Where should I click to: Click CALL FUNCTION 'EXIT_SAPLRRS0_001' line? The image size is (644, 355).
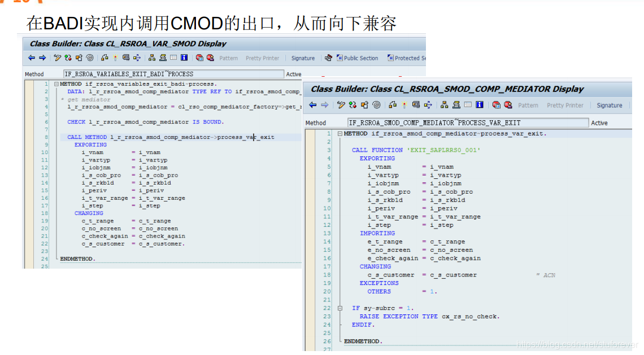pyautogui.click(x=416, y=150)
